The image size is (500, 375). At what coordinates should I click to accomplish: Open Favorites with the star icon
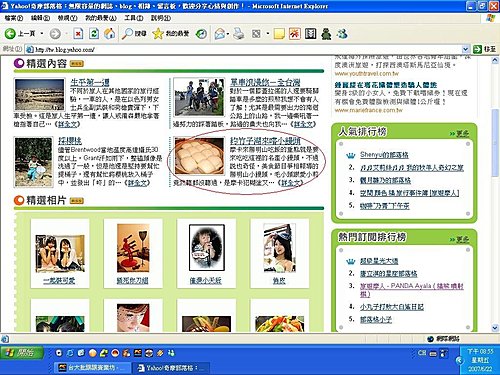click(x=171, y=34)
